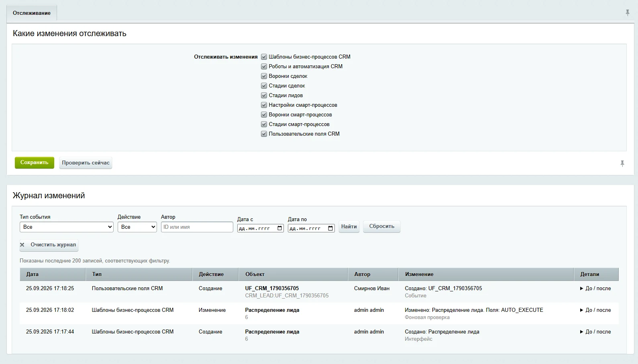Expand До / после for 17:18:02 row
This screenshot has width=638, height=364.
point(595,310)
